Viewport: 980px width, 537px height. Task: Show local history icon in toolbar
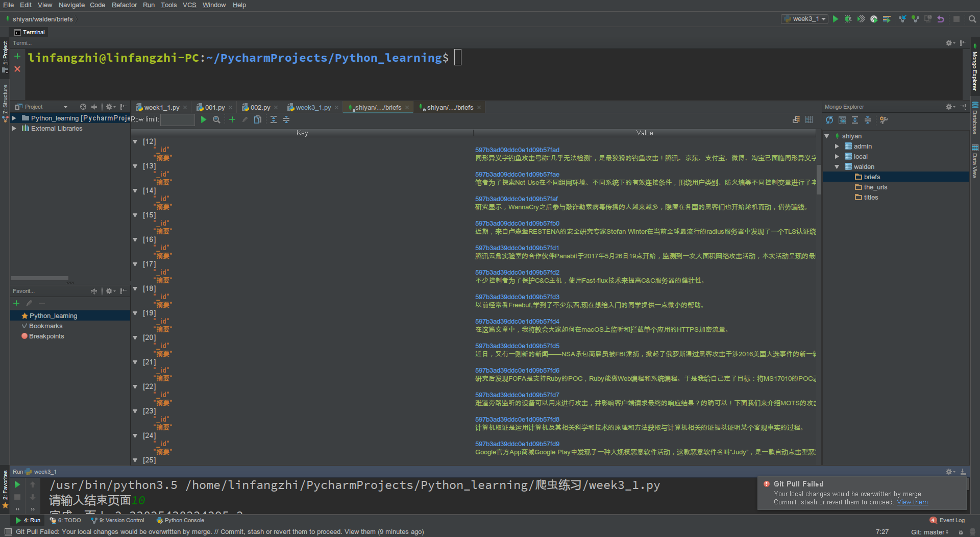click(x=928, y=19)
